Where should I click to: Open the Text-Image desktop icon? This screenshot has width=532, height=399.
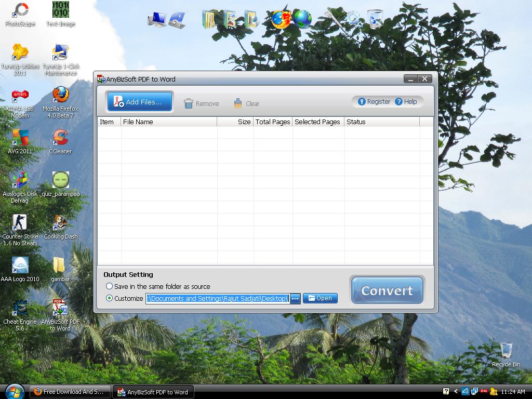(61, 15)
